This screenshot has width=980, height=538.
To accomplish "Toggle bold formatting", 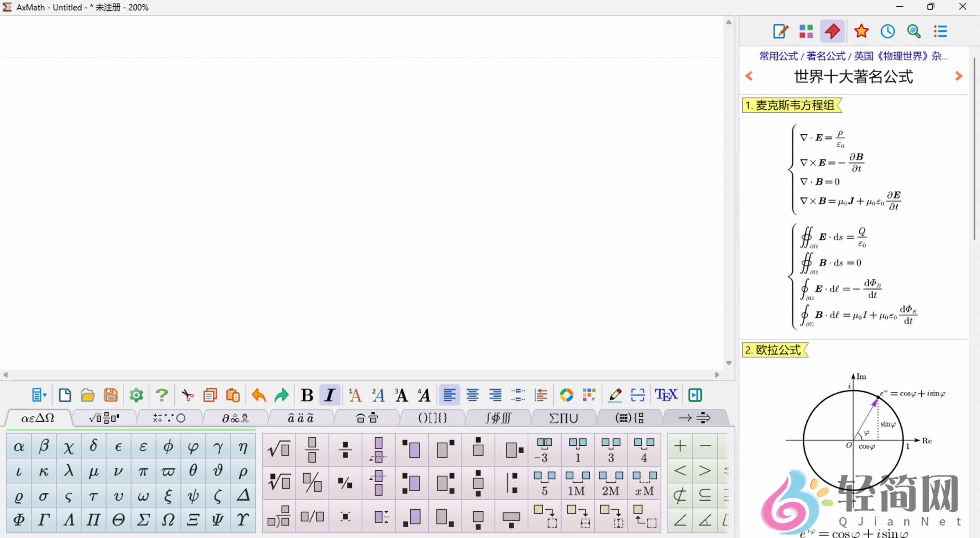I will point(307,395).
